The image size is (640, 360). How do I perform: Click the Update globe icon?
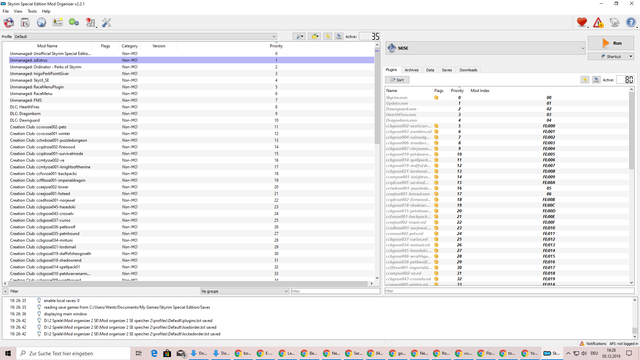pos(614,22)
